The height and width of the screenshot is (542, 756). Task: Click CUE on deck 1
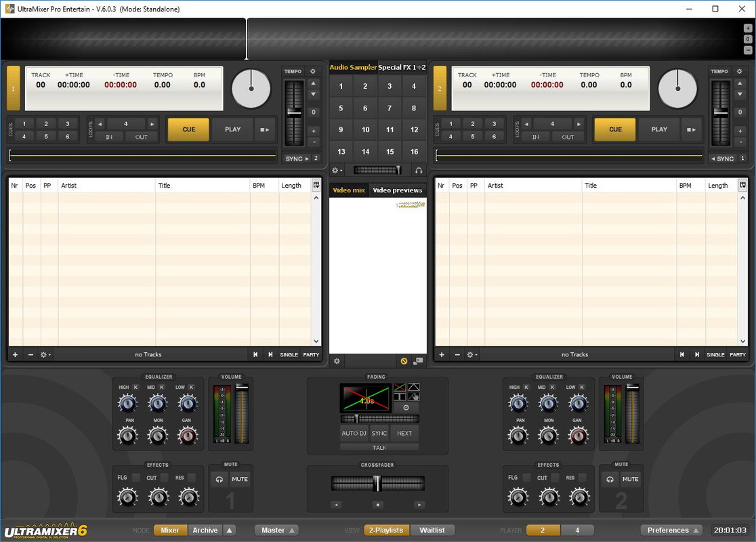click(188, 129)
